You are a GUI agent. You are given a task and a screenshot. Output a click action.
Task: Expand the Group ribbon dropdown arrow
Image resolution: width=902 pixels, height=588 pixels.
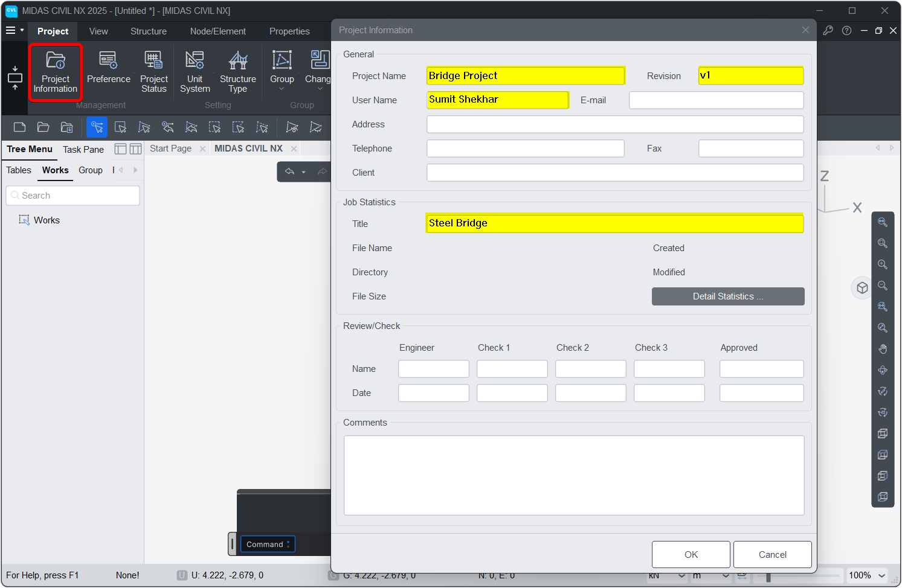(282, 89)
